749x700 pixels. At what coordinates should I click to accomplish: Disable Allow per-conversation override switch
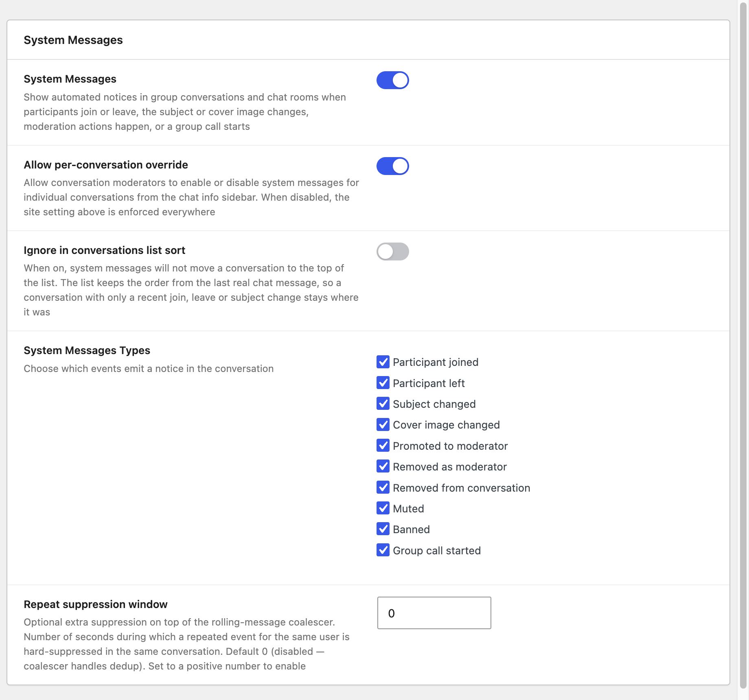392,166
